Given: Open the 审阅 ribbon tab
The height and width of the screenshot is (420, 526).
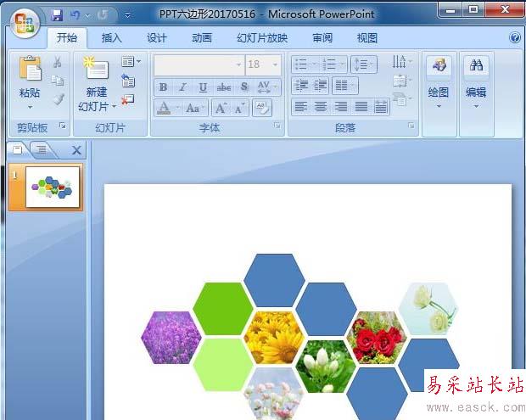Looking at the screenshot, I should (x=322, y=37).
